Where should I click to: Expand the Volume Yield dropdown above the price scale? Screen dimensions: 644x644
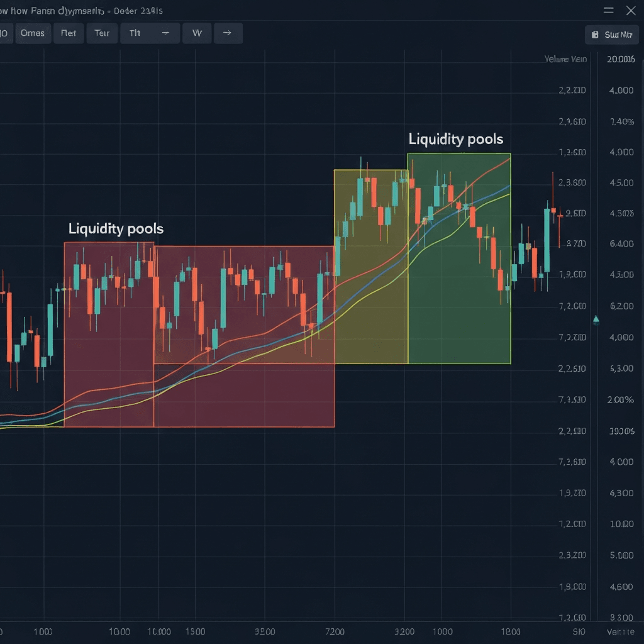565,58
